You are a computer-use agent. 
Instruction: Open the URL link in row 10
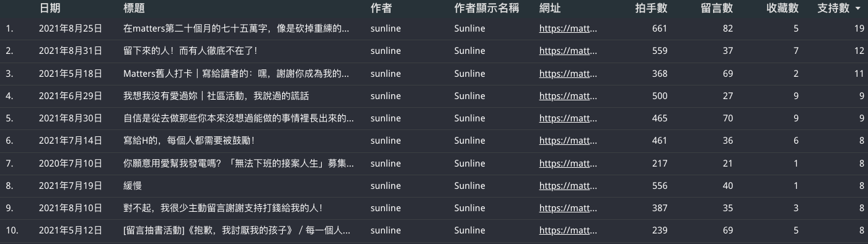tap(568, 231)
